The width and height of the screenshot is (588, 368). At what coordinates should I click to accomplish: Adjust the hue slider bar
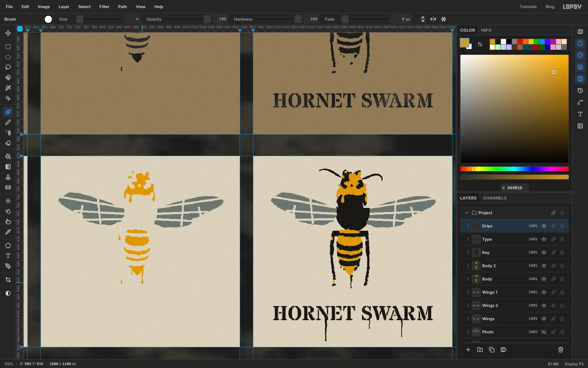514,169
